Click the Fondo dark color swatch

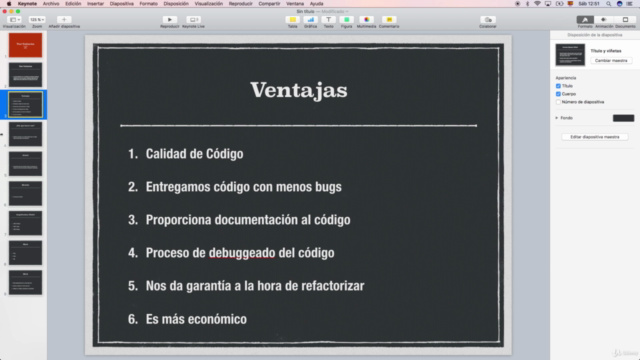click(623, 118)
